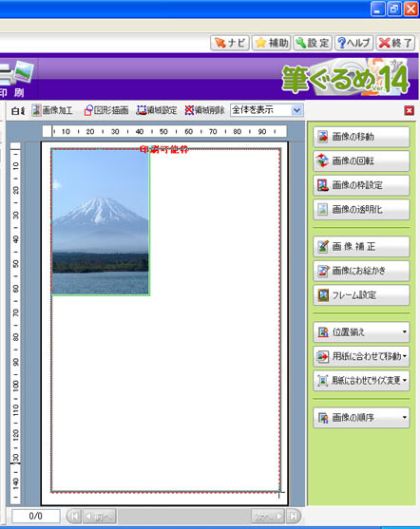Viewport: 420px width, 529px height.
Task: Expand the 画像の順序 order dropdown
Action: click(x=361, y=418)
